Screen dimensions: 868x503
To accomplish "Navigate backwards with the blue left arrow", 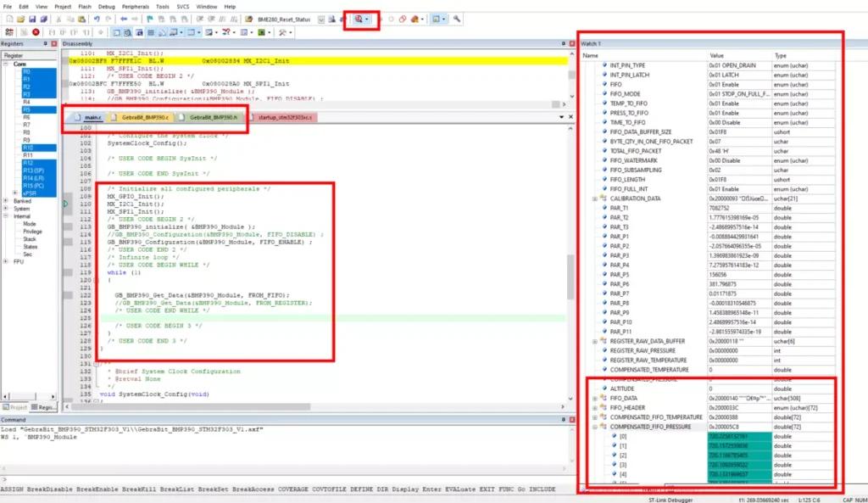I will pos(124,20).
